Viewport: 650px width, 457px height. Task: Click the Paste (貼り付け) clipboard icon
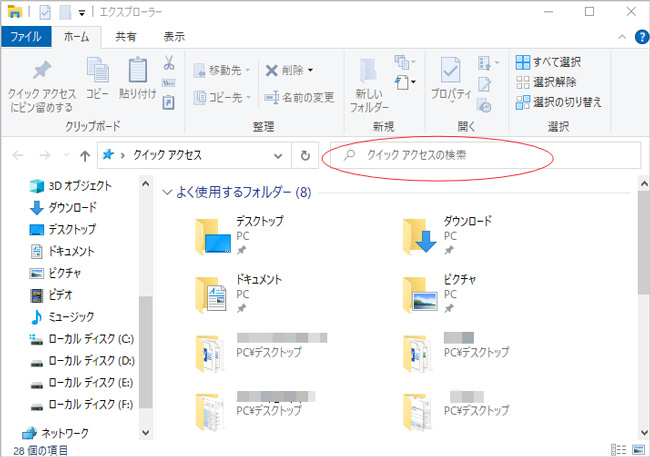[138, 69]
